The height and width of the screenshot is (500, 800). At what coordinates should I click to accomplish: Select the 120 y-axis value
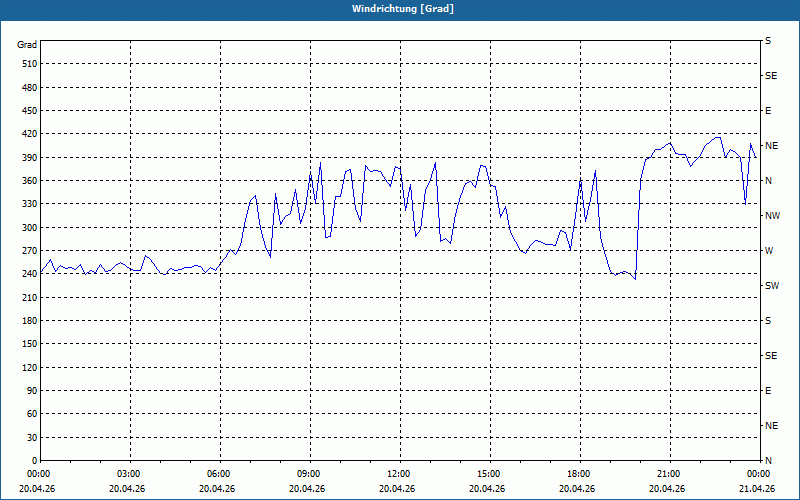coord(30,367)
